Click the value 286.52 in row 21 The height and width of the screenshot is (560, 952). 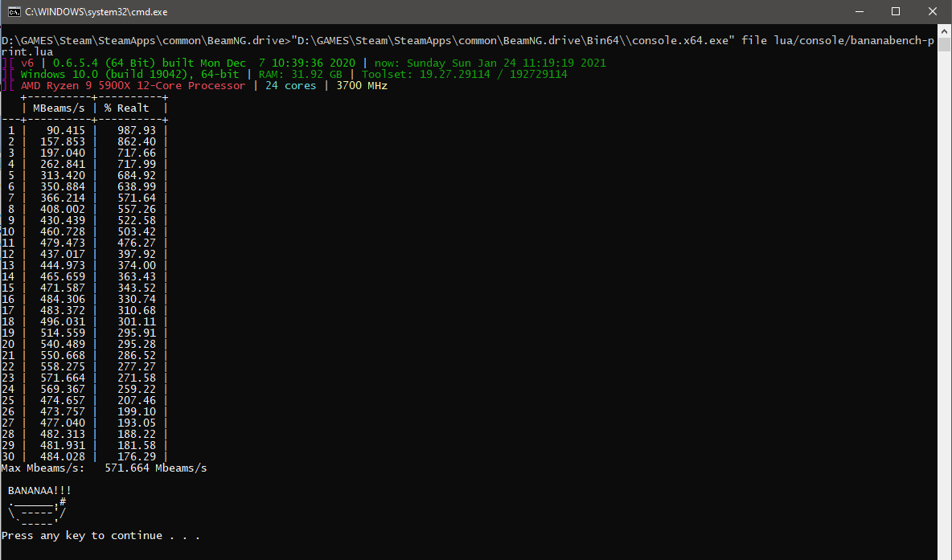(137, 355)
